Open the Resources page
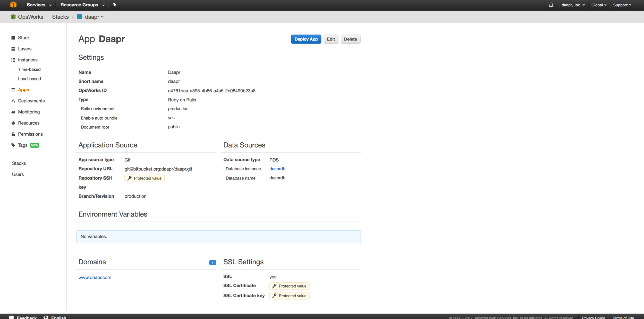 [29, 123]
